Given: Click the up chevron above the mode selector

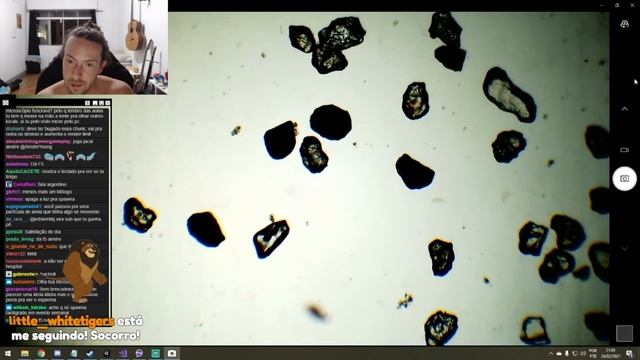Looking at the screenshot, I should (624, 109).
